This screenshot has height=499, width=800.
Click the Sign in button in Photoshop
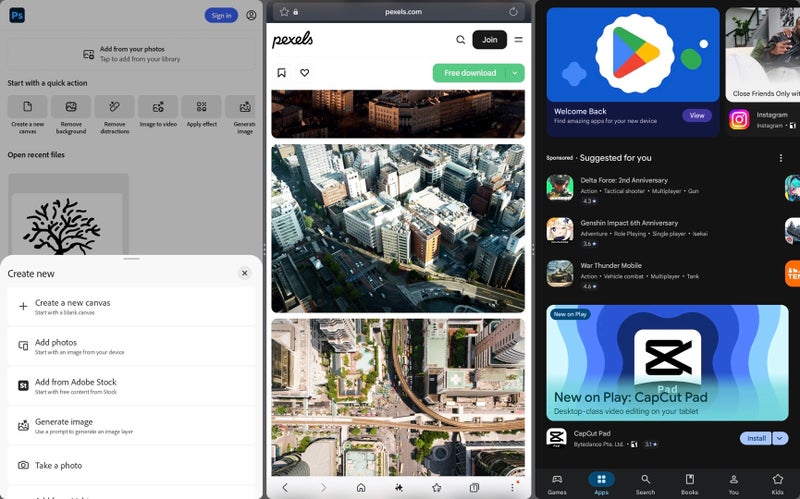pos(221,15)
